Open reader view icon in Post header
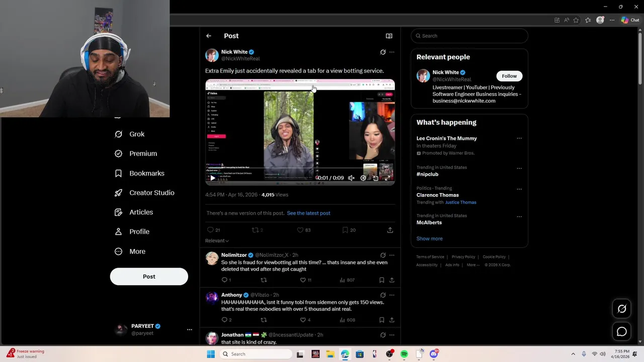Viewport: 644px width, 362px height. (389, 36)
